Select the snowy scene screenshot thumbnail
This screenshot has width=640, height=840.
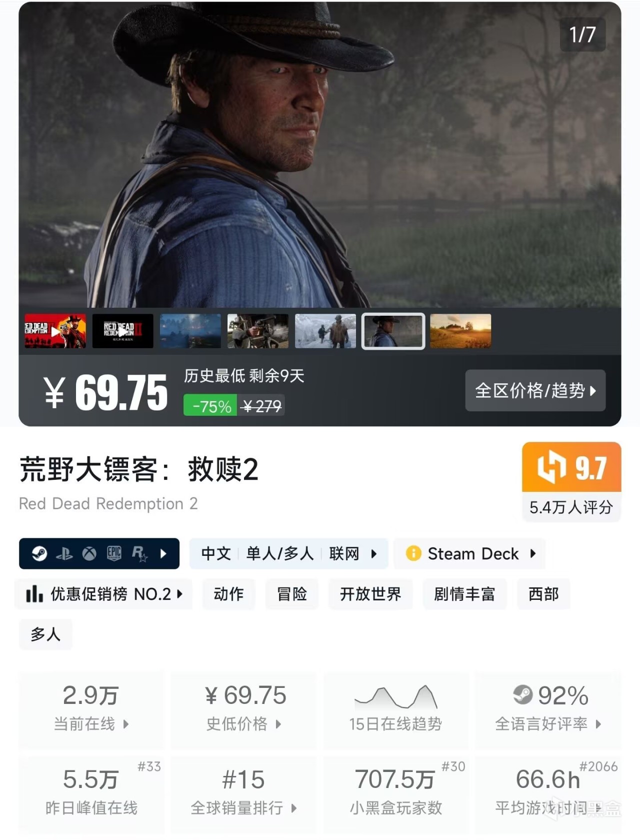click(x=325, y=331)
